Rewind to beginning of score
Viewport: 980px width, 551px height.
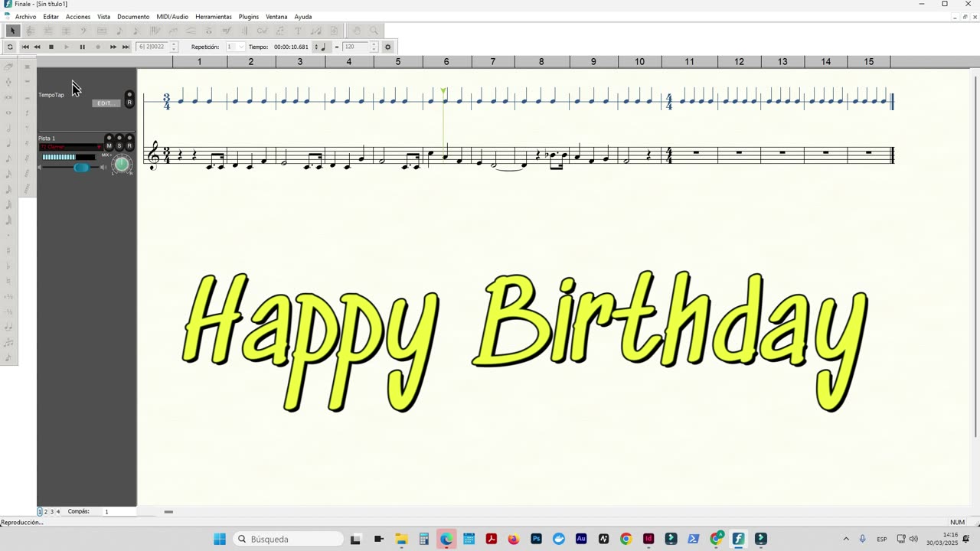pos(25,47)
